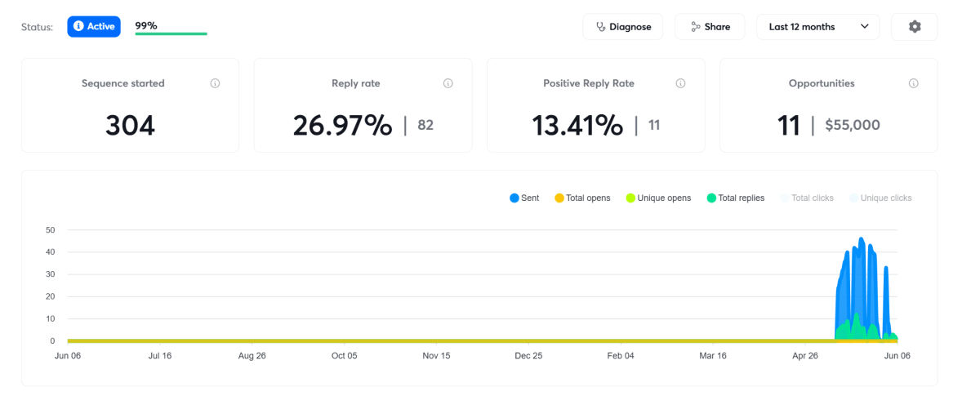Show info tooltip for Positive Reply Rate
Viewport: 980px width, 396px height.
coord(680,83)
